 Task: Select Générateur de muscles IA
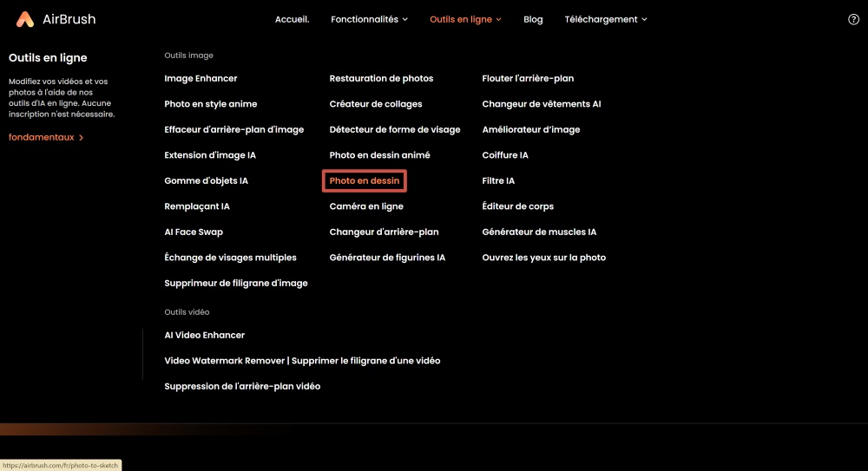(539, 232)
